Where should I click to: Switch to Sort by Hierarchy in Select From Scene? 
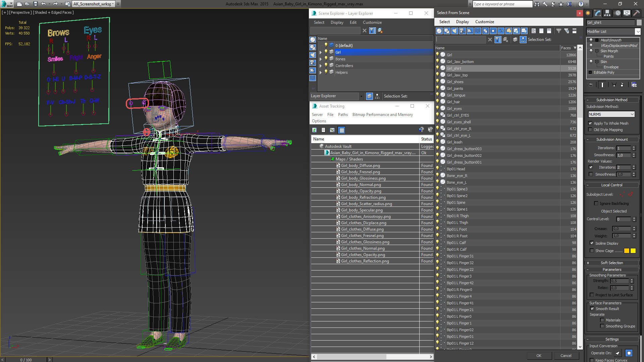point(523,40)
